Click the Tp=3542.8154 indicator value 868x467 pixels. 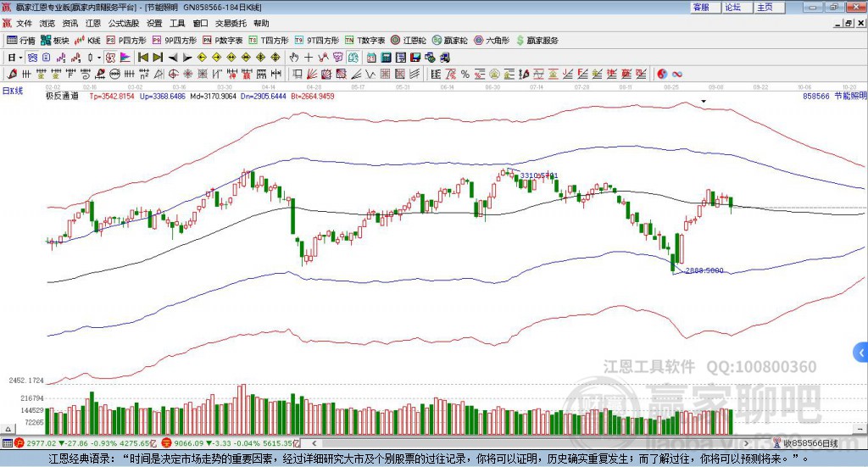[112, 97]
